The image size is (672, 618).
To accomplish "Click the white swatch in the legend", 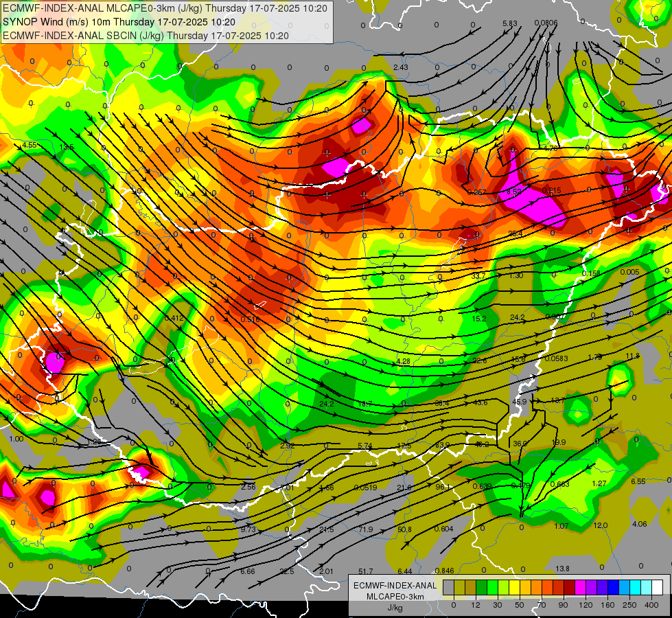I will click(657, 587).
